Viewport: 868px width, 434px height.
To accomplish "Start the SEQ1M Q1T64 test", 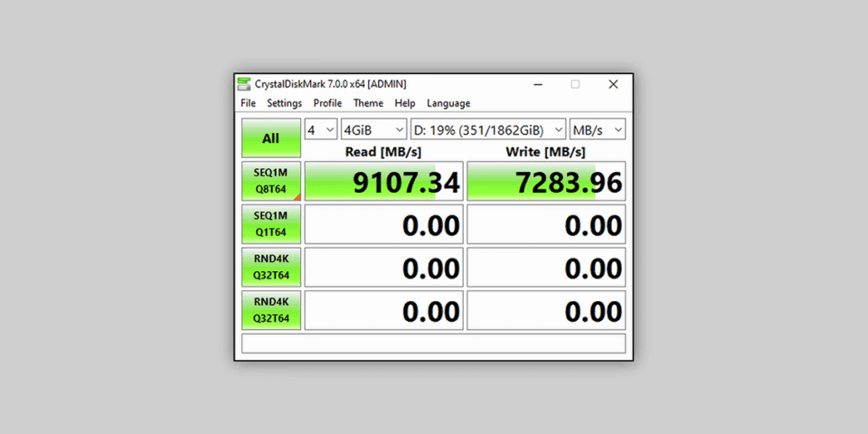I will pos(271,224).
